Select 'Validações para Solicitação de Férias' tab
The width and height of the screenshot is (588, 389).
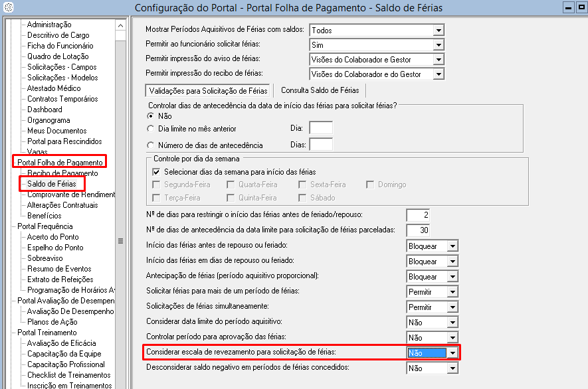[x=208, y=90]
